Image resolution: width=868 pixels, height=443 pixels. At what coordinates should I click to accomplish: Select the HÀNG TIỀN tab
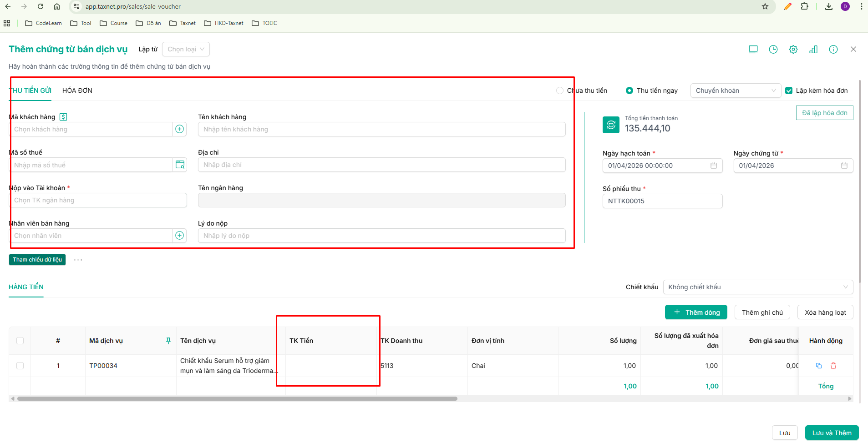[26, 287]
